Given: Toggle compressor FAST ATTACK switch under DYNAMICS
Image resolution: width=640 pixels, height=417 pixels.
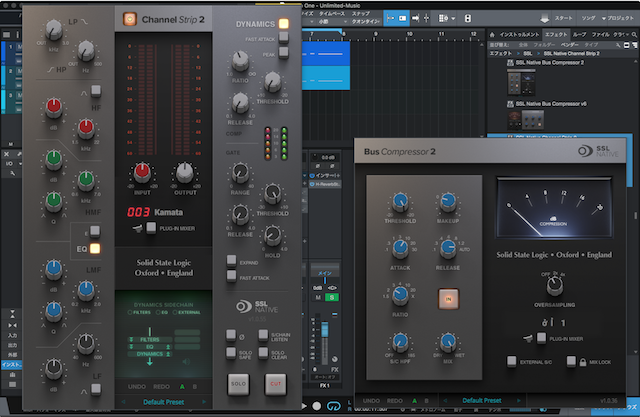Looking at the screenshot, I should 283,38.
